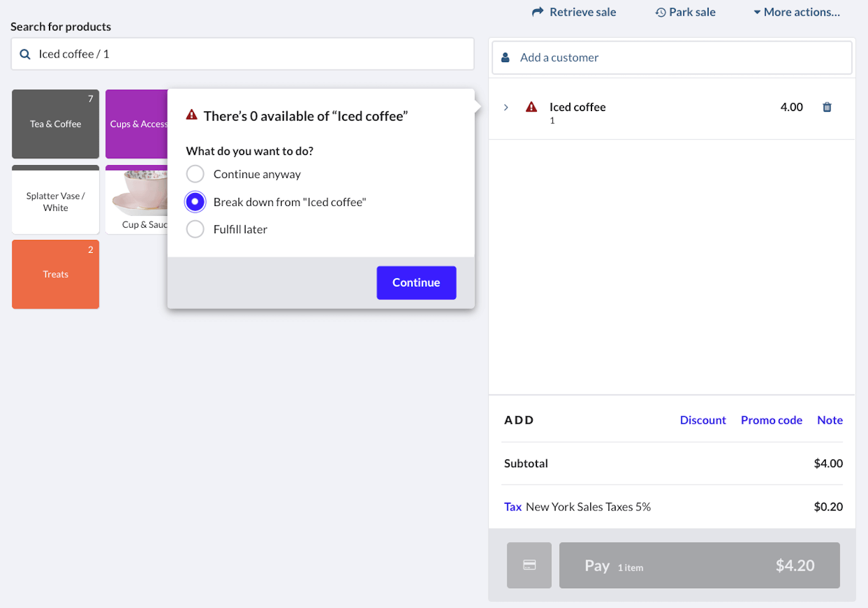Open the More actions dropdown
868x608 pixels.
(797, 12)
